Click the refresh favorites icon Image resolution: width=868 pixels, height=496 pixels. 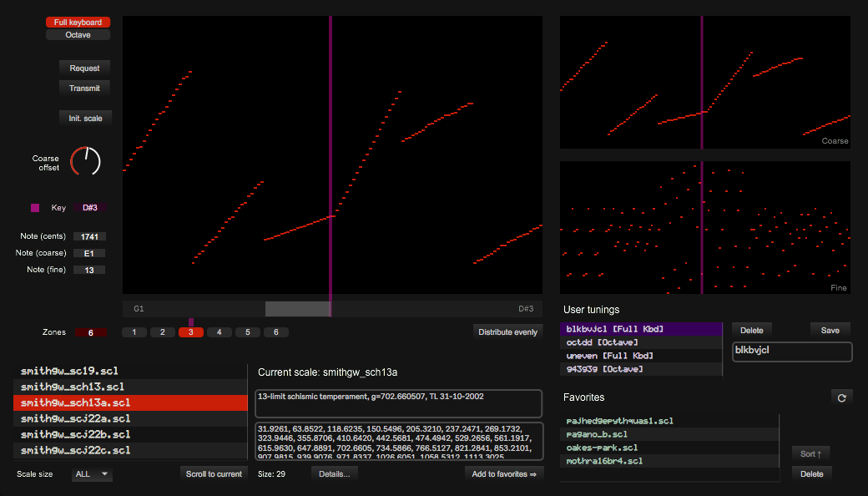click(840, 398)
